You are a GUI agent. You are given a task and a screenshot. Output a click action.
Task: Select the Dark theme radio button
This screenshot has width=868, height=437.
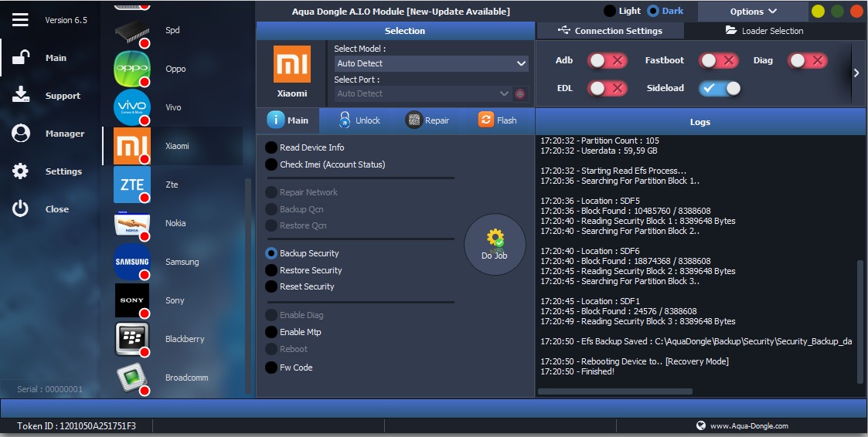click(653, 11)
